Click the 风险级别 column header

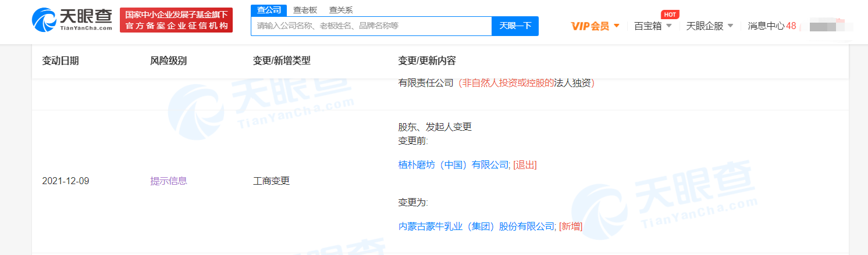169,61
